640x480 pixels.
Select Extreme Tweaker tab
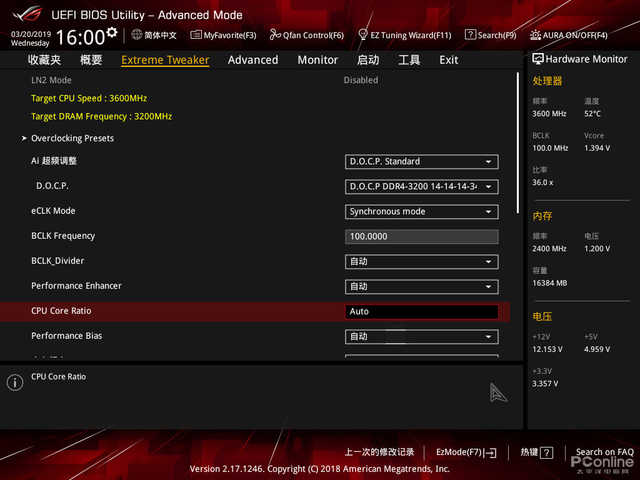pyautogui.click(x=165, y=60)
